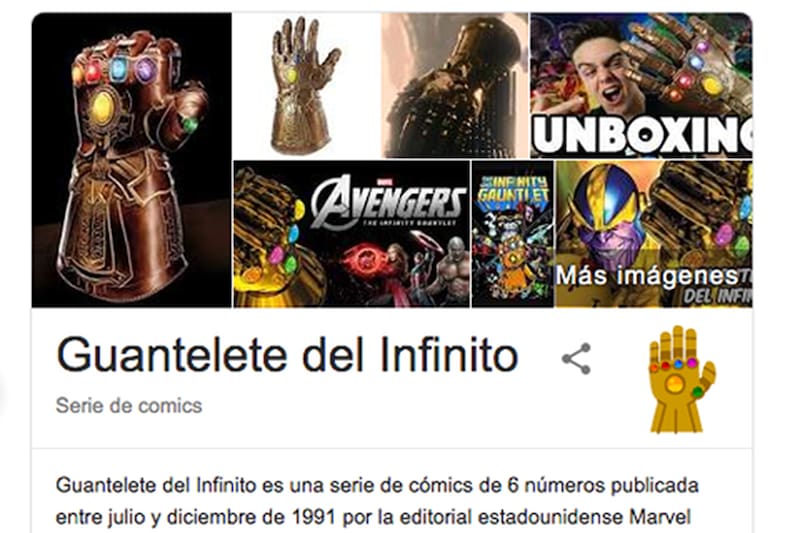Open the Avengers Infinity Gauntlet poster thumbnail
The width and height of the screenshot is (800, 533).
[352, 234]
